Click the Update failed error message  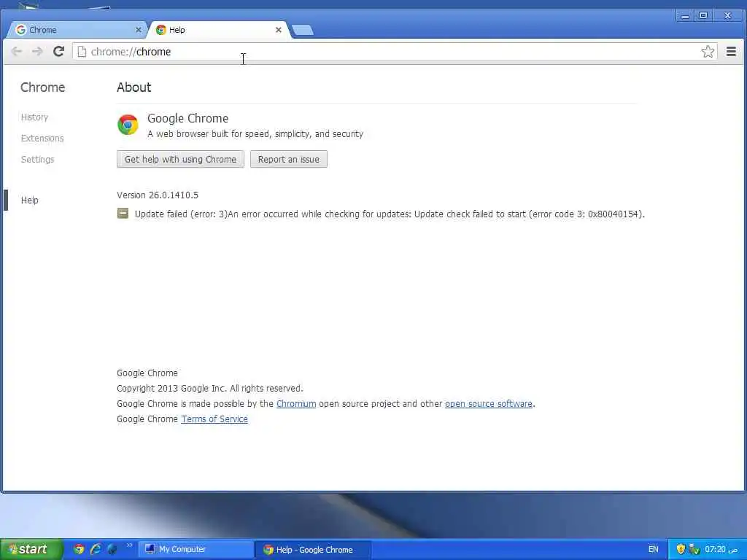point(390,214)
